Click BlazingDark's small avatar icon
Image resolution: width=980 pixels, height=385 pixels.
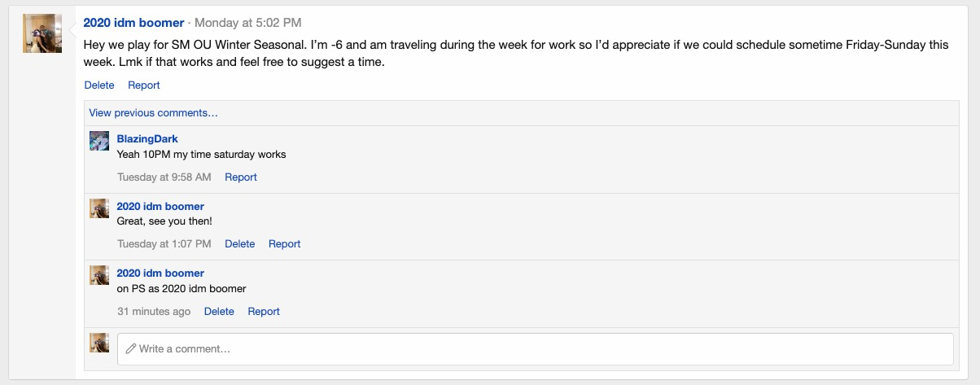99,141
